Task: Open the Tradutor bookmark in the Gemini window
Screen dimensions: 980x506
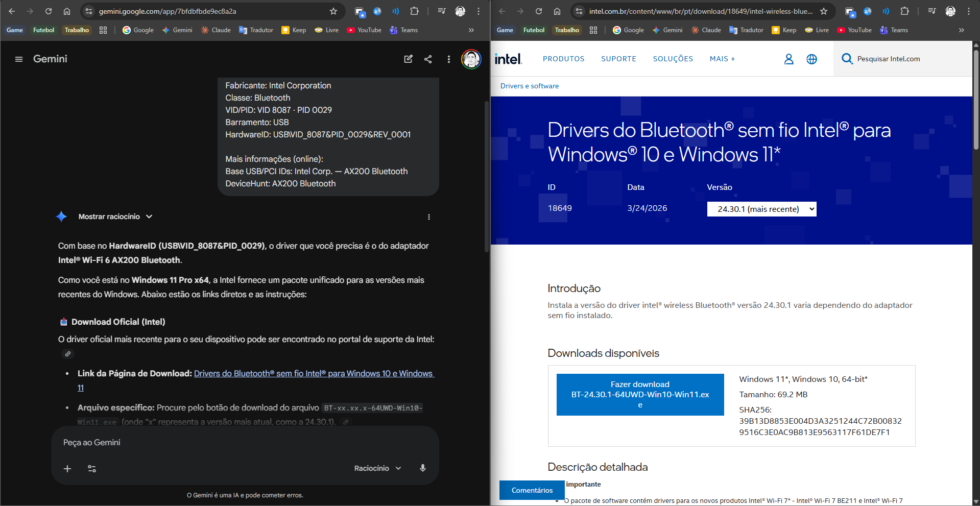Action: 256,30
